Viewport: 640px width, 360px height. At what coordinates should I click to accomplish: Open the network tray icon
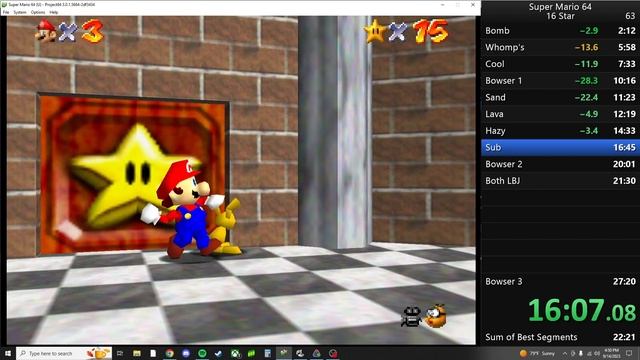589,354
